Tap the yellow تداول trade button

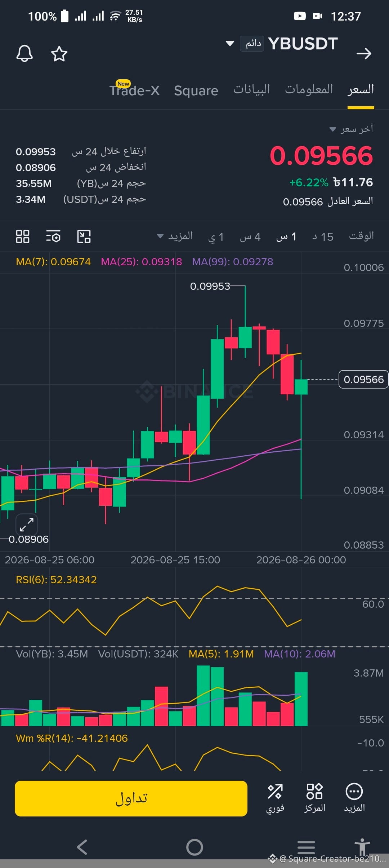pos(131,798)
